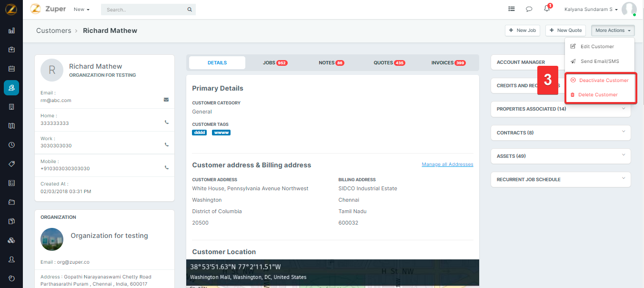
Task: Open the New dropdown in top bar
Action: (x=81, y=10)
